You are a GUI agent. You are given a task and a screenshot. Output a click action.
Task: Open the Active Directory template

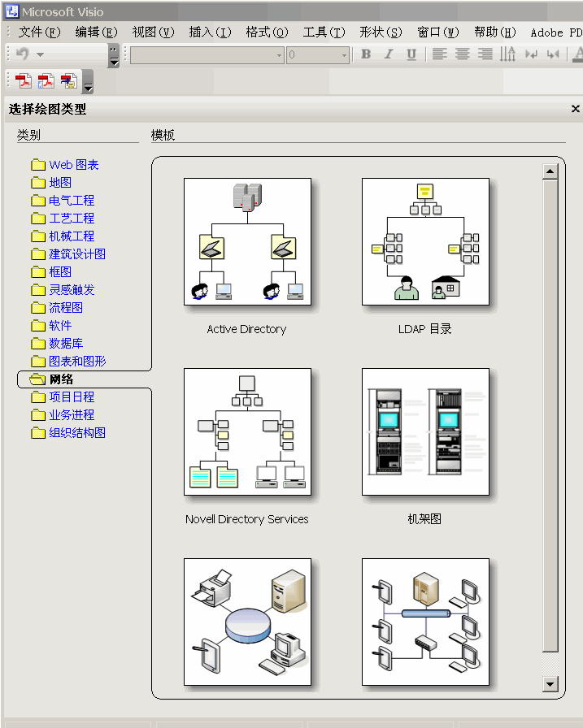click(247, 242)
